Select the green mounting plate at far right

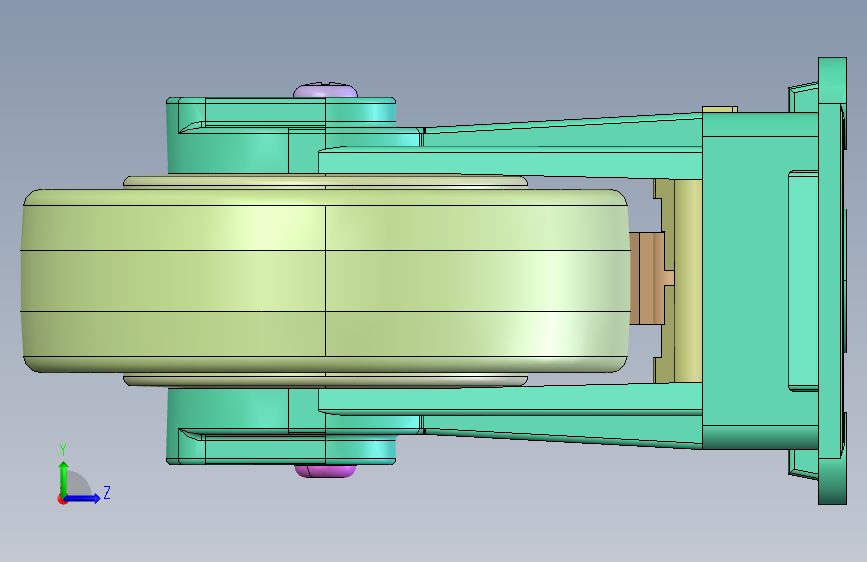click(x=832, y=281)
